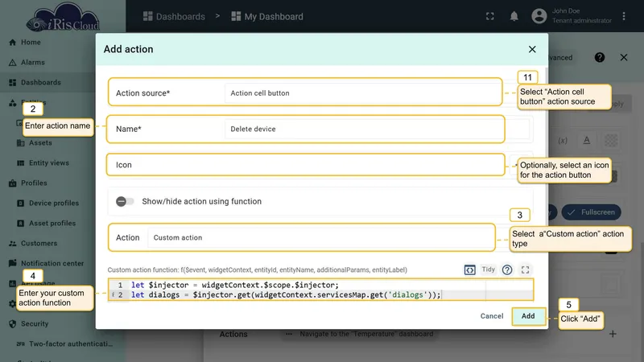644x362 pixels.
Task: Open Entity views in sidebar
Action: (x=49, y=163)
